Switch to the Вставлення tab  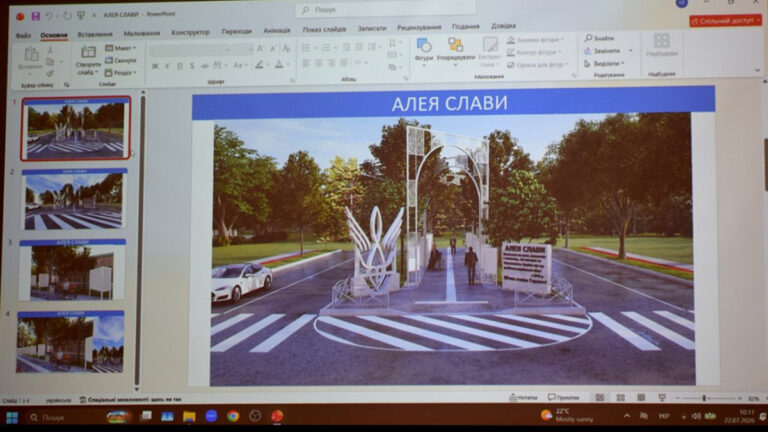pyautogui.click(x=95, y=34)
